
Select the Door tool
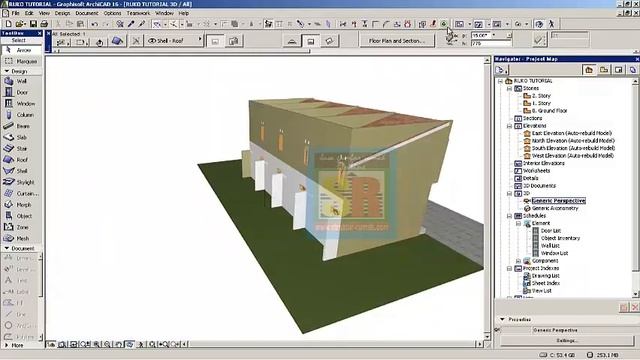21,93
